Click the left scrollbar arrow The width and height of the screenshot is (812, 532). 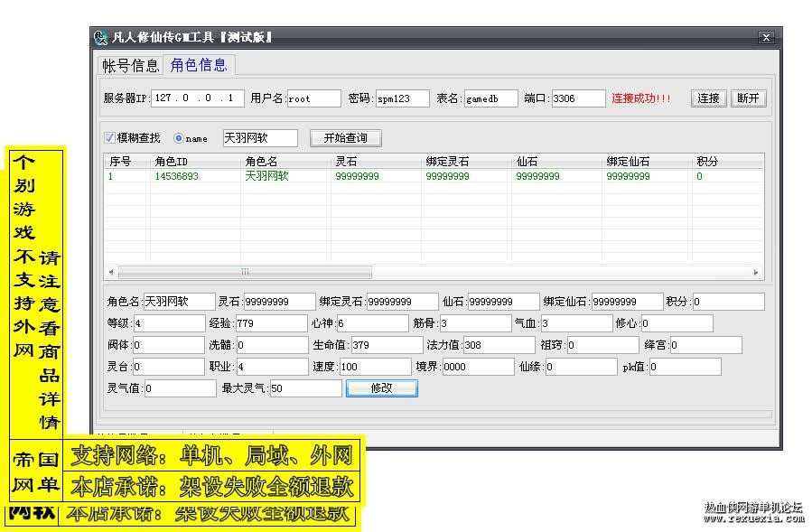[x=111, y=272]
